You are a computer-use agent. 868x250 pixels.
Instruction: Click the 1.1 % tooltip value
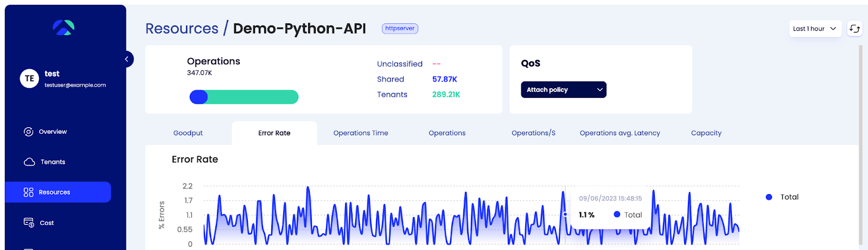click(586, 215)
